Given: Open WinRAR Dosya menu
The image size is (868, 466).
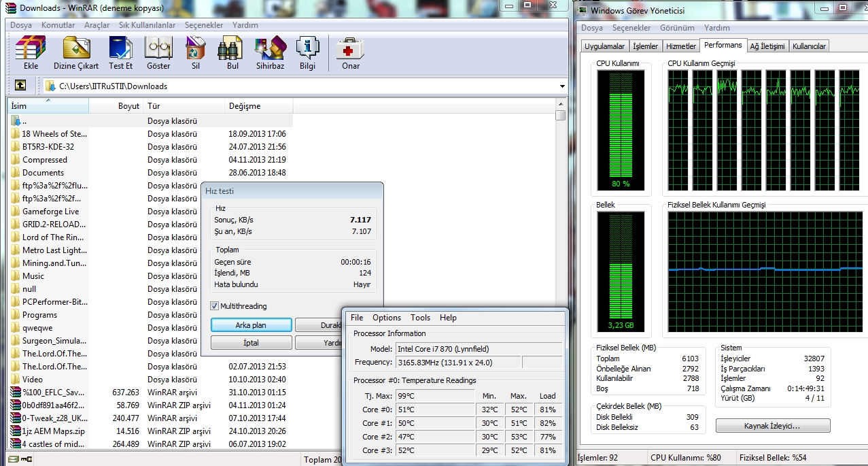Looking at the screenshot, I should (x=21, y=25).
